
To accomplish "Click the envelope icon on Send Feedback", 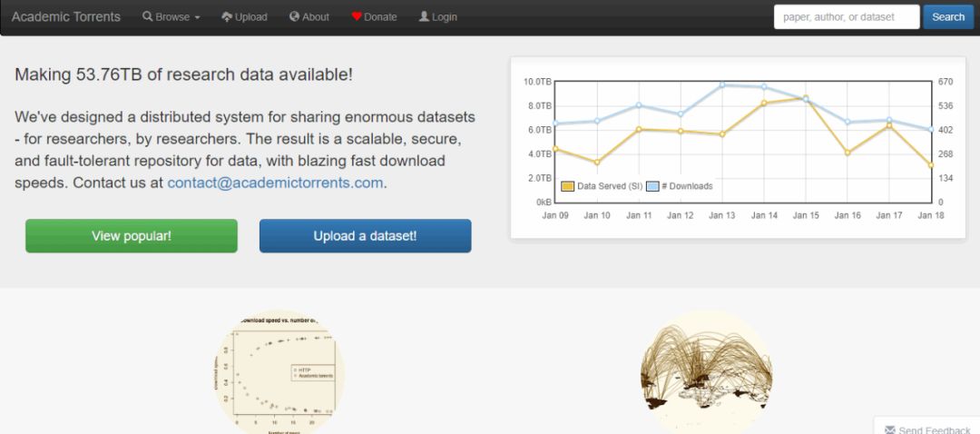I will [890, 429].
